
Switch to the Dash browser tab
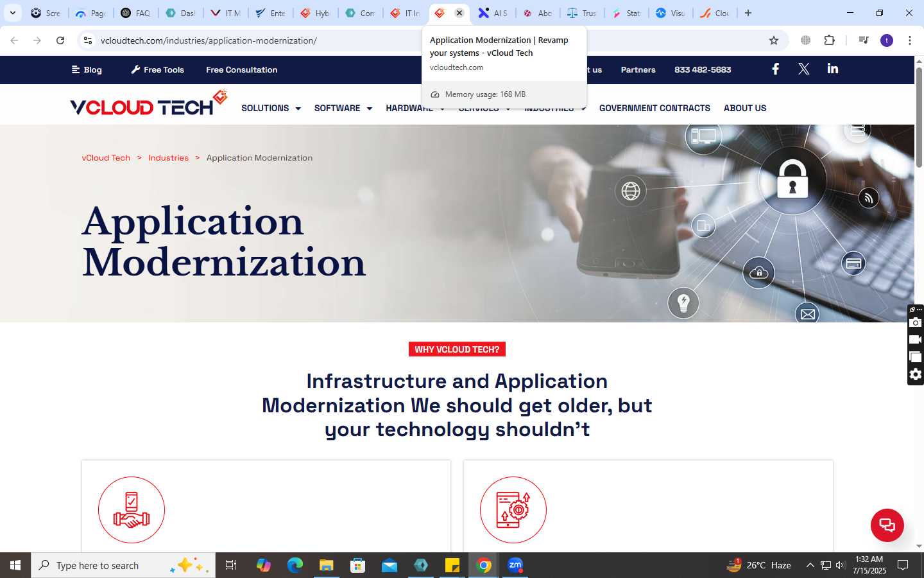[181, 13]
